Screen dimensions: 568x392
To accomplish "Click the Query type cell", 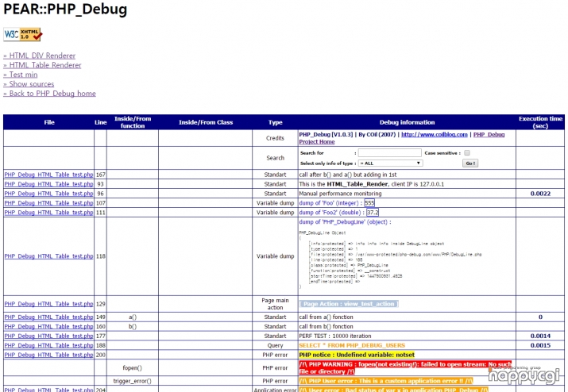I will (x=276, y=345).
